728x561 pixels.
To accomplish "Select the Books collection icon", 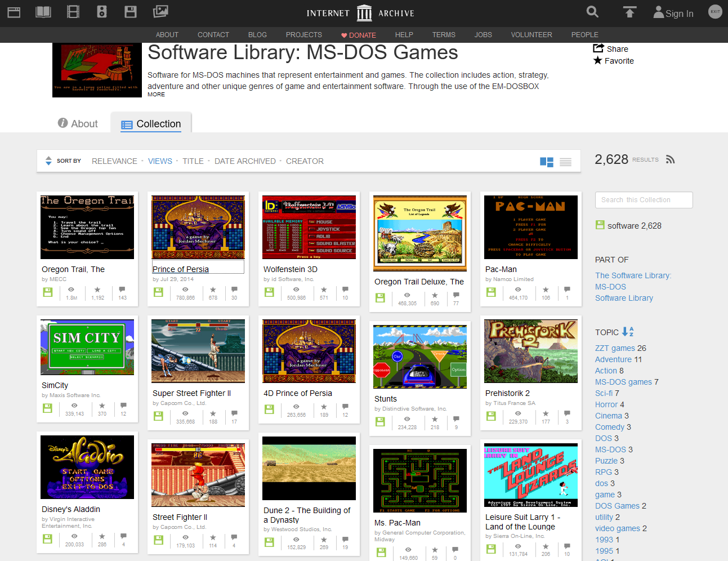I will (43, 11).
